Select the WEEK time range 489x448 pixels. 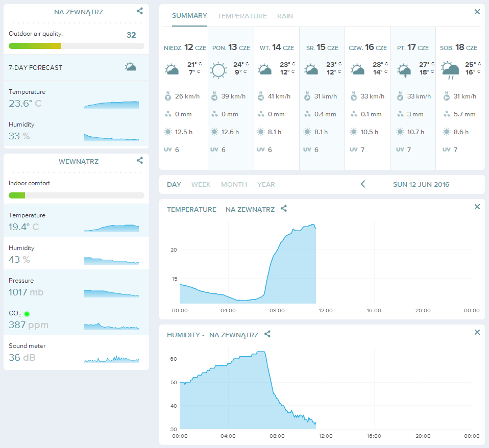click(201, 184)
